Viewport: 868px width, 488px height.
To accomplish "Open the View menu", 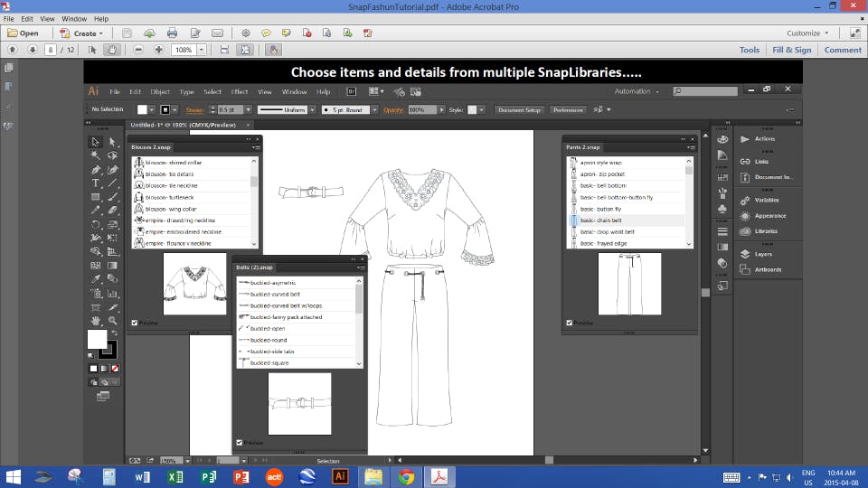I will click(x=47, y=19).
